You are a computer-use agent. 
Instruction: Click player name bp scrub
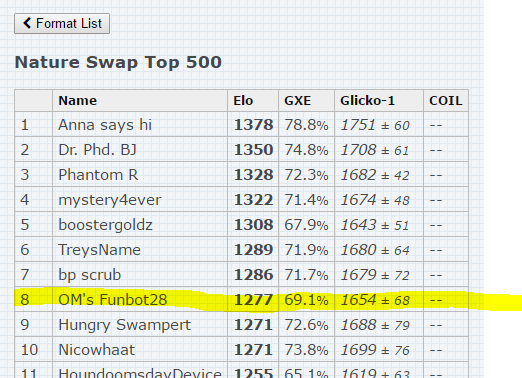pos(90,275)
